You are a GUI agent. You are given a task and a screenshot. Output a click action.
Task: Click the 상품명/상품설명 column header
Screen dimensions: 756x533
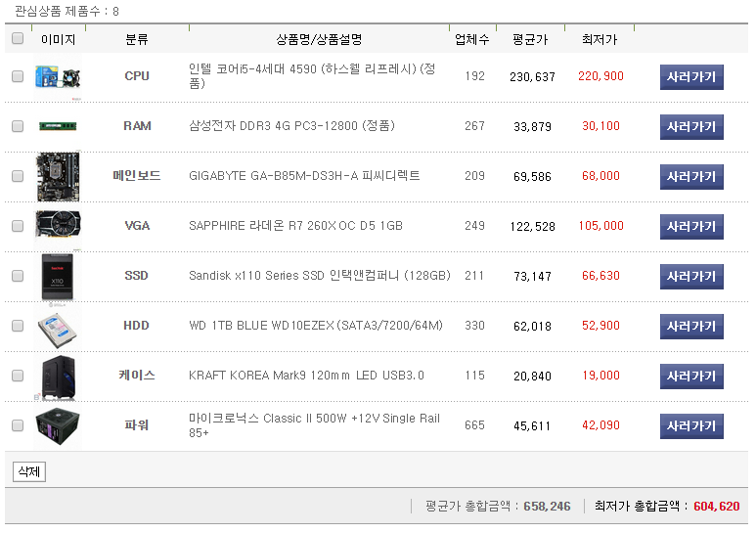319,39
